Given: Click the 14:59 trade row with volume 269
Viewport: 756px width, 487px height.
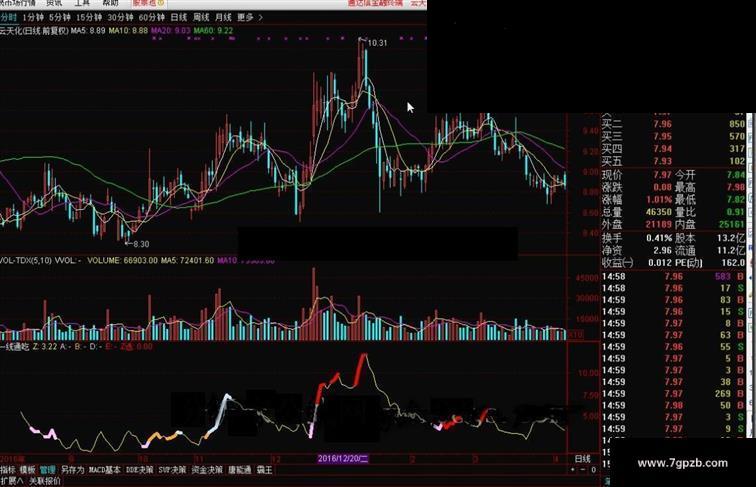Looking at the screenshot, I should 673,394.
